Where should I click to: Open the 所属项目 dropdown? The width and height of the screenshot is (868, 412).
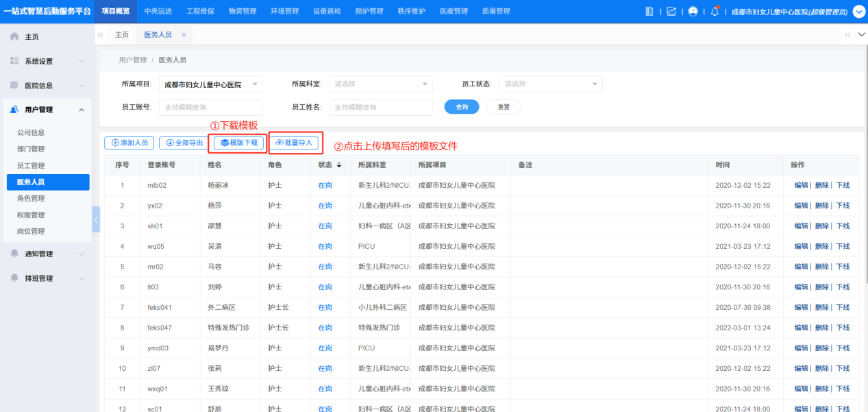[211, 84]
